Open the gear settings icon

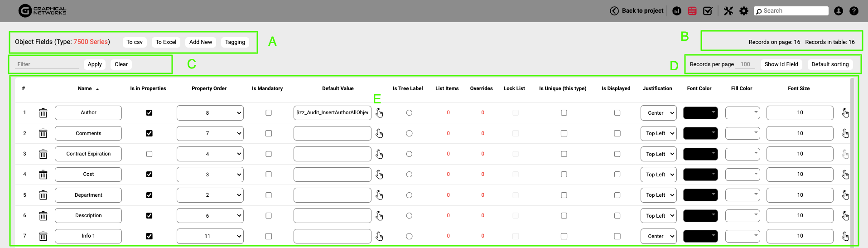[x=744, y=11]
